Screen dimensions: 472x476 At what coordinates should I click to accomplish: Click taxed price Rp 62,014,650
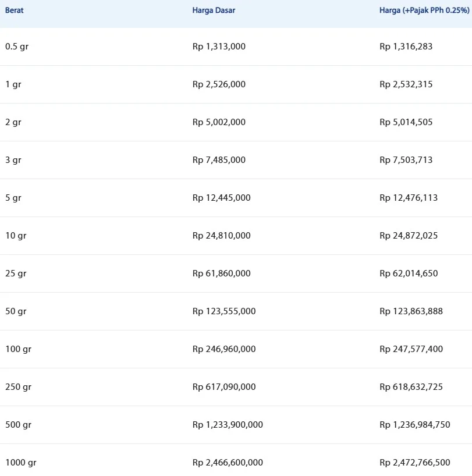(409, 273)
